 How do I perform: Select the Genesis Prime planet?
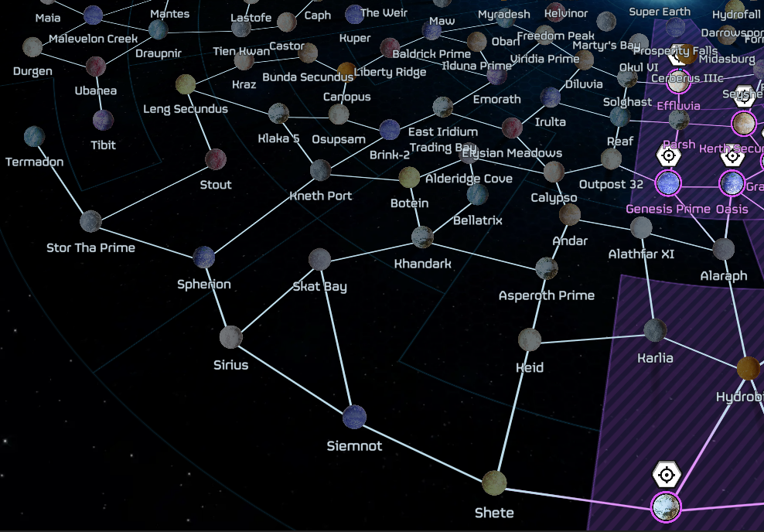coord(668,184)
